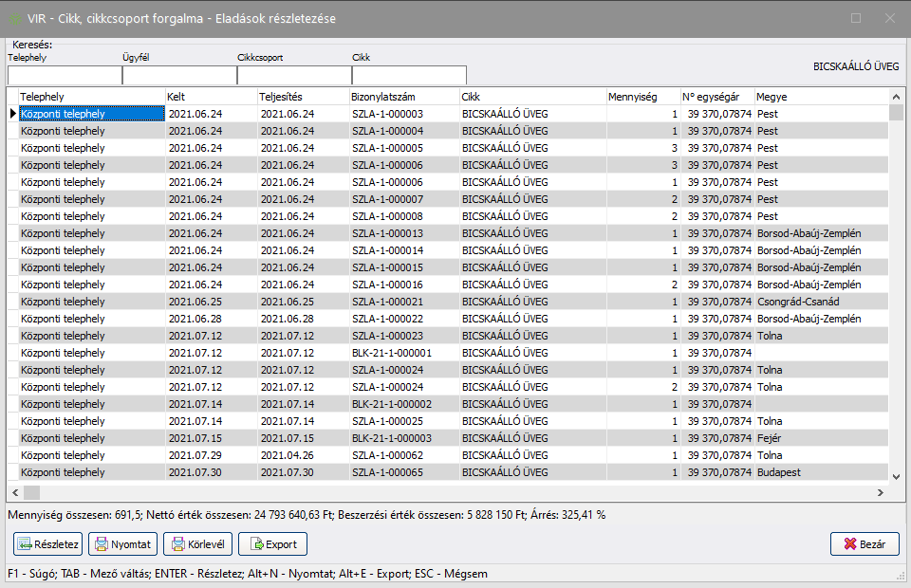
Task: Click the Export button
Action: pyautogui.click(x=272, y=544)
